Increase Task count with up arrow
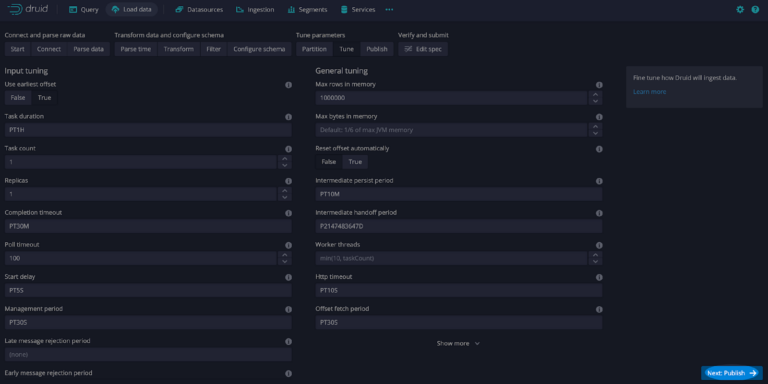 click(x=285, y=159)
